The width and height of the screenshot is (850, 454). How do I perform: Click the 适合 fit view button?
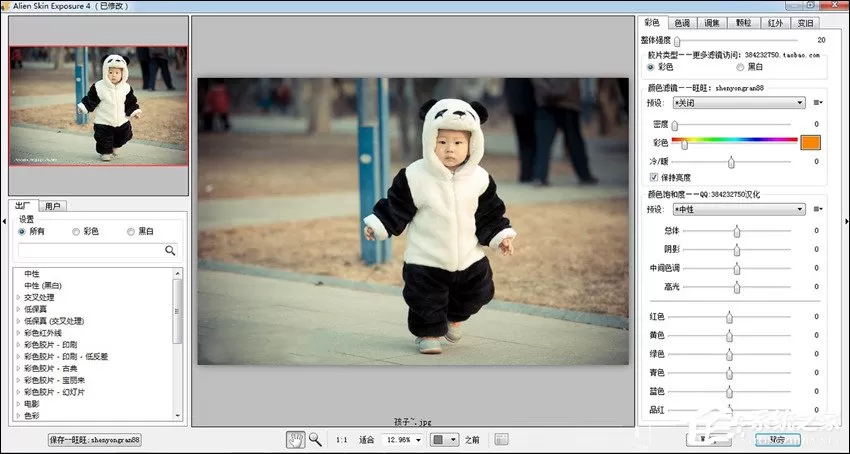click(x=366, y=440)
